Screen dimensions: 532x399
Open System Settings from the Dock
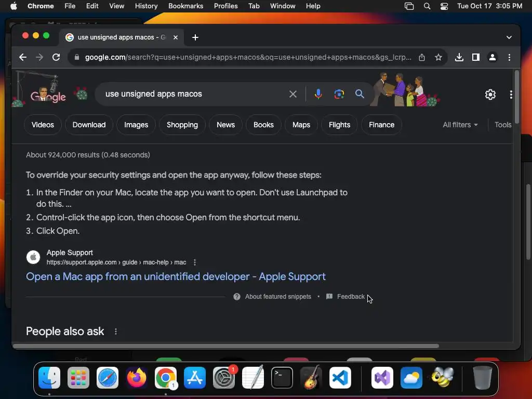pos(224,378)
